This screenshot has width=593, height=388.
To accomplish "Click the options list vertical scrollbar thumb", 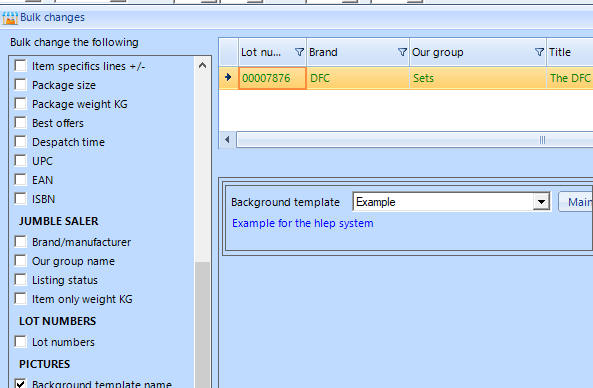I will 202,324.
